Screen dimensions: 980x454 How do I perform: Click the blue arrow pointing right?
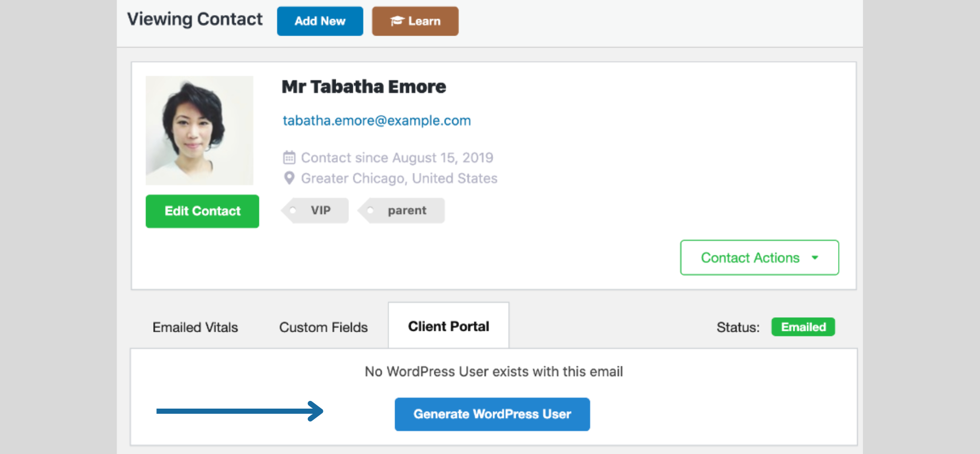[240, 411]
